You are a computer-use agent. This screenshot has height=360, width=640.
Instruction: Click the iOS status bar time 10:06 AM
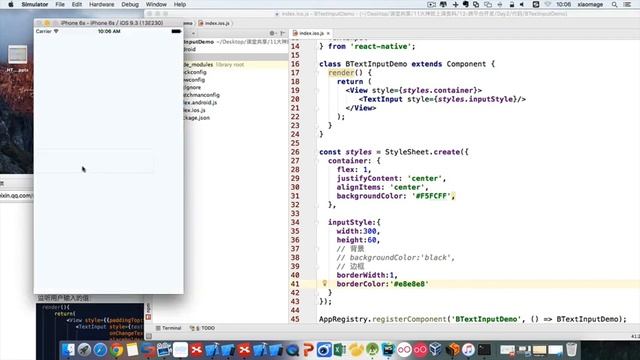(109, 31)
